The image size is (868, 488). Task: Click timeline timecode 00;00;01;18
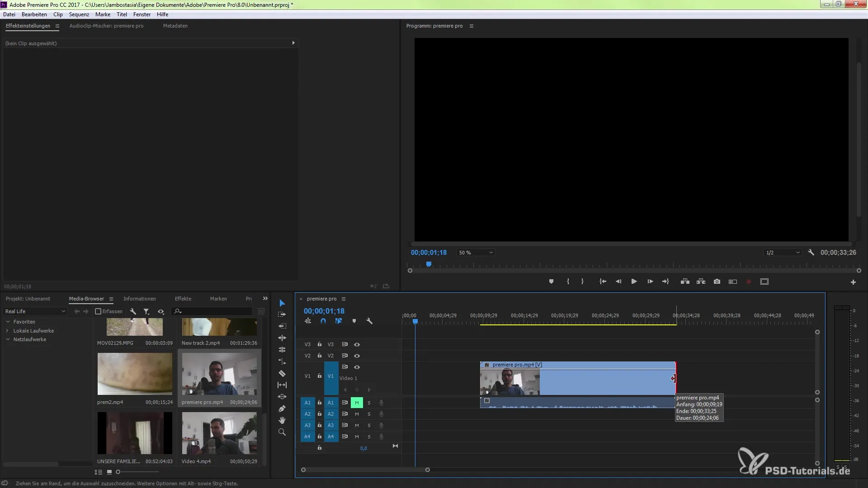(x=324, y=311)
